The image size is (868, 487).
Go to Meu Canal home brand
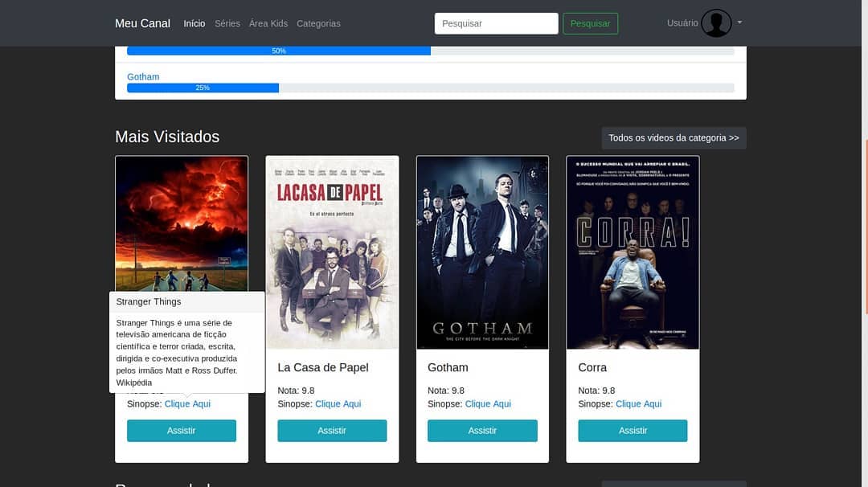pyautogui.click(x=142, y=23)
